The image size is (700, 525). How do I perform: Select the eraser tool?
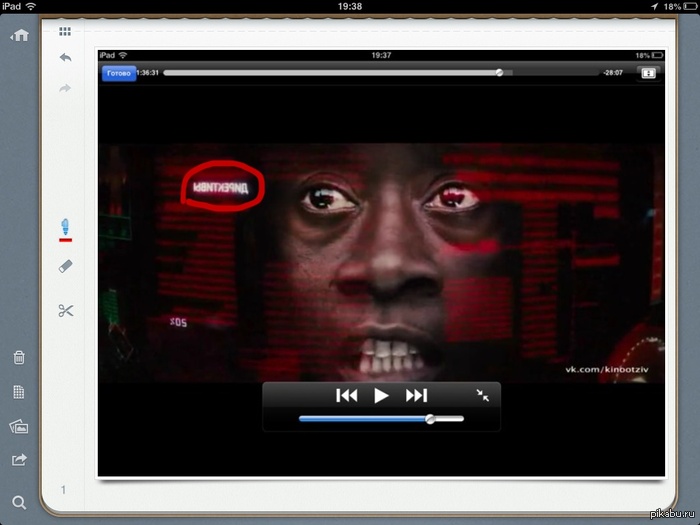(x=65, y=267)
